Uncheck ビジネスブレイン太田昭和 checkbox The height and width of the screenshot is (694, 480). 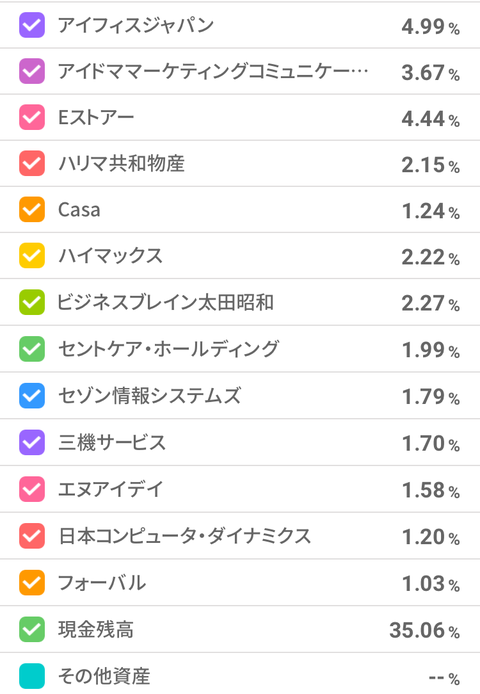pyautogui.click(x=32, y=302)
